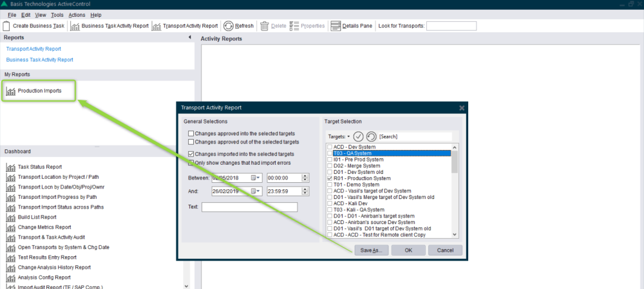This screenshot has height=289, width=644.
Task: Open Transport Activity Report toolbar icon
Action: (156, 26)
